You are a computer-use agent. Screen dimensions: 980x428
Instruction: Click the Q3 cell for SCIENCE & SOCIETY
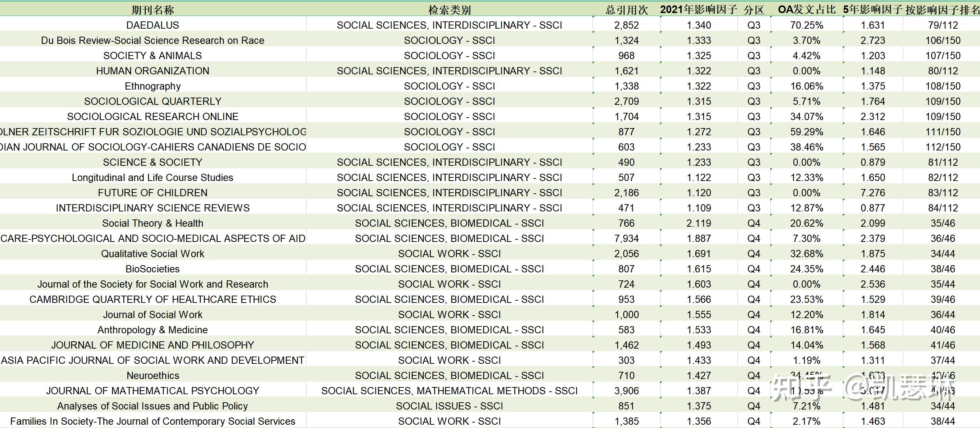[x=754, y=162]
